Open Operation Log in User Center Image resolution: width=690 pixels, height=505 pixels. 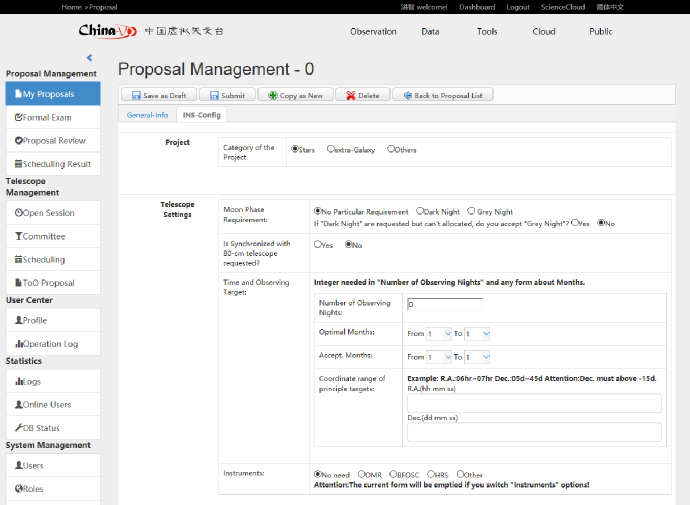[52, 344]
